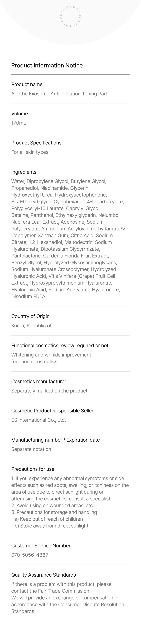Click the Country of Origin label

pos(30,316)
